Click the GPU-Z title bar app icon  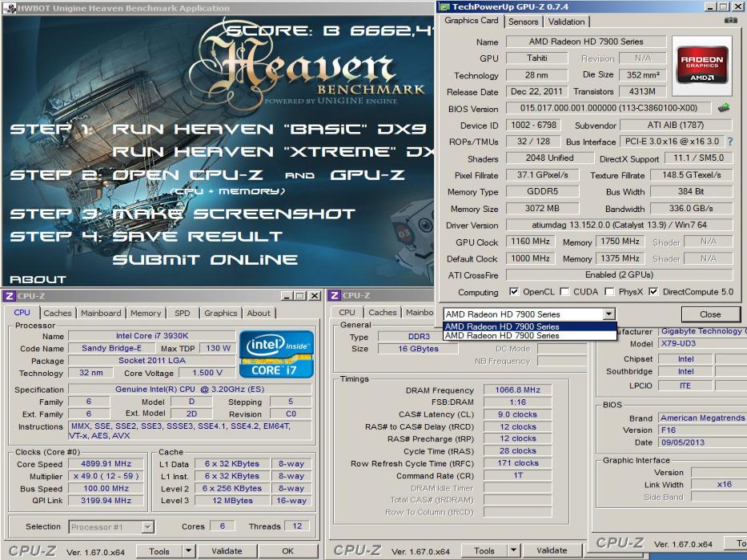(444, 6)
